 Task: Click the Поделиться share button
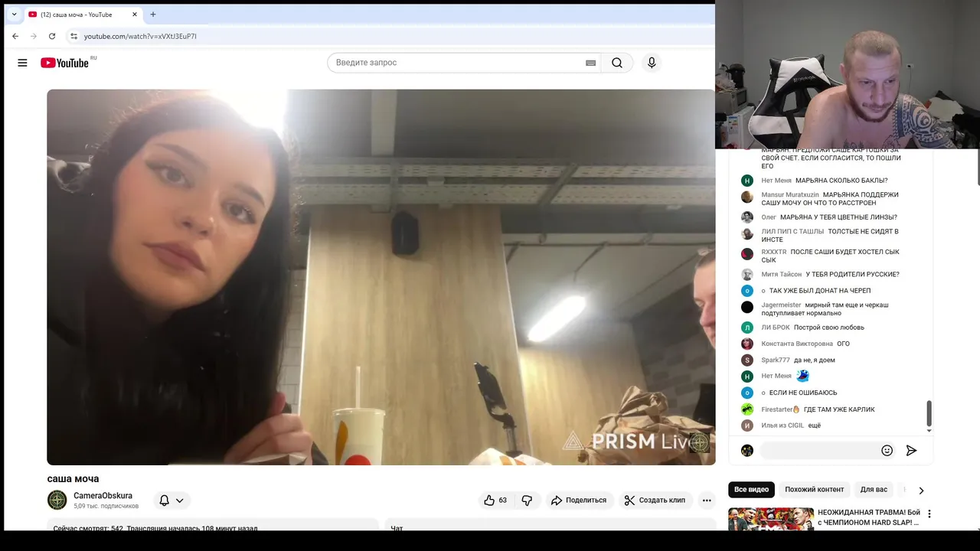point(579,500)
